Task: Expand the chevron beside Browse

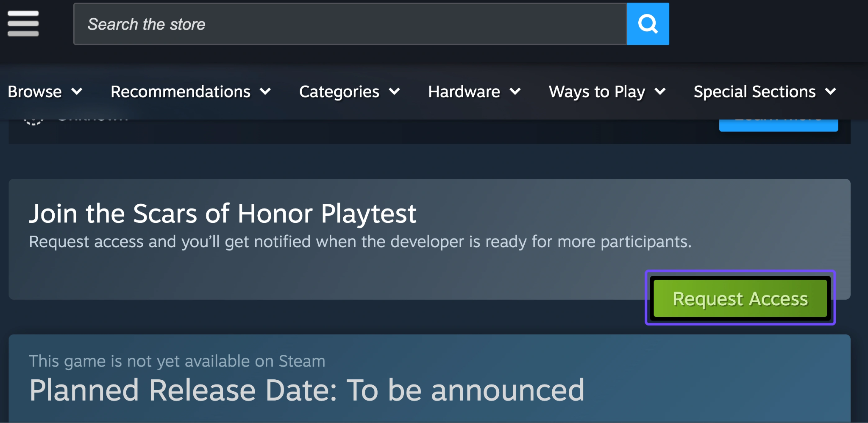Action: 77,91
